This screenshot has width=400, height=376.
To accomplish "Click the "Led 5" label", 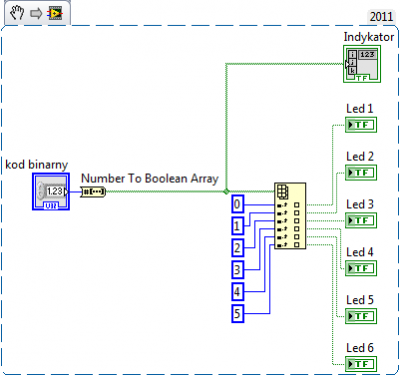I will [x=360, y=300].
